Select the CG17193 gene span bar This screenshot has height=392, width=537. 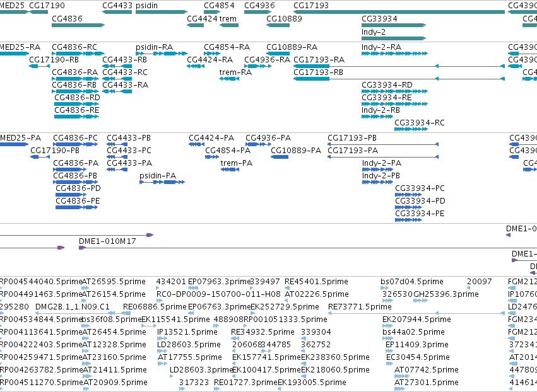[x=399, y=12]
